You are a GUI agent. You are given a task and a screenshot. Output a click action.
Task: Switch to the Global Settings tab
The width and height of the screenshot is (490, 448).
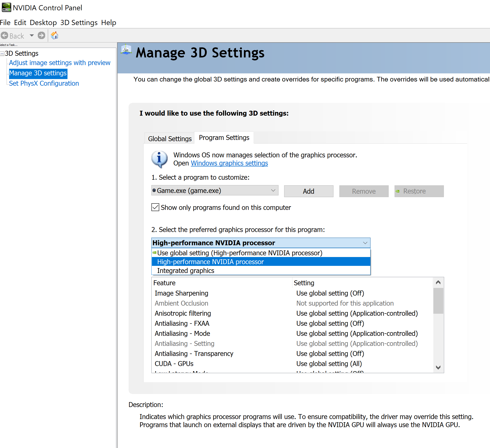pyautogui.click(x=170, y=139)
